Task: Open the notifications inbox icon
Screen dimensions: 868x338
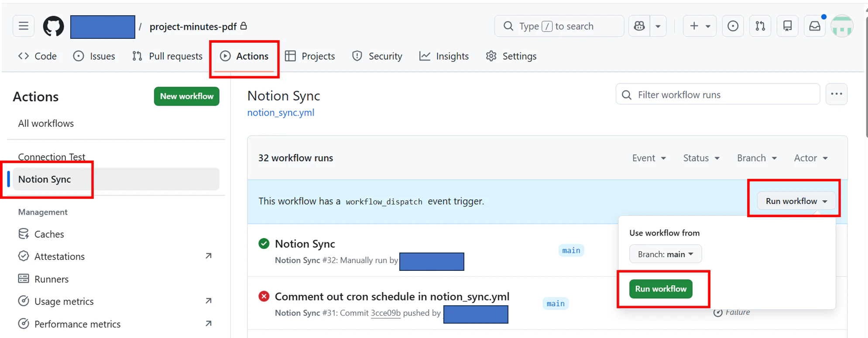Action: tap(815, 26)
